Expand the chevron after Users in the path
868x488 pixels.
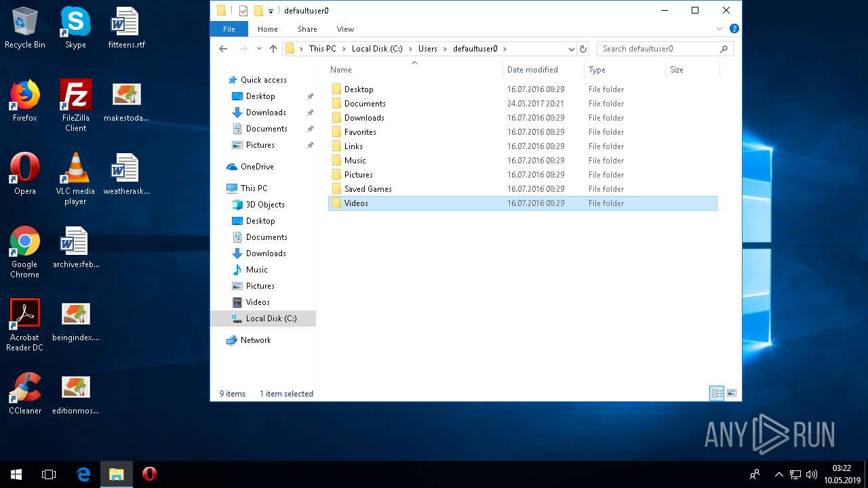coord(445,49)
